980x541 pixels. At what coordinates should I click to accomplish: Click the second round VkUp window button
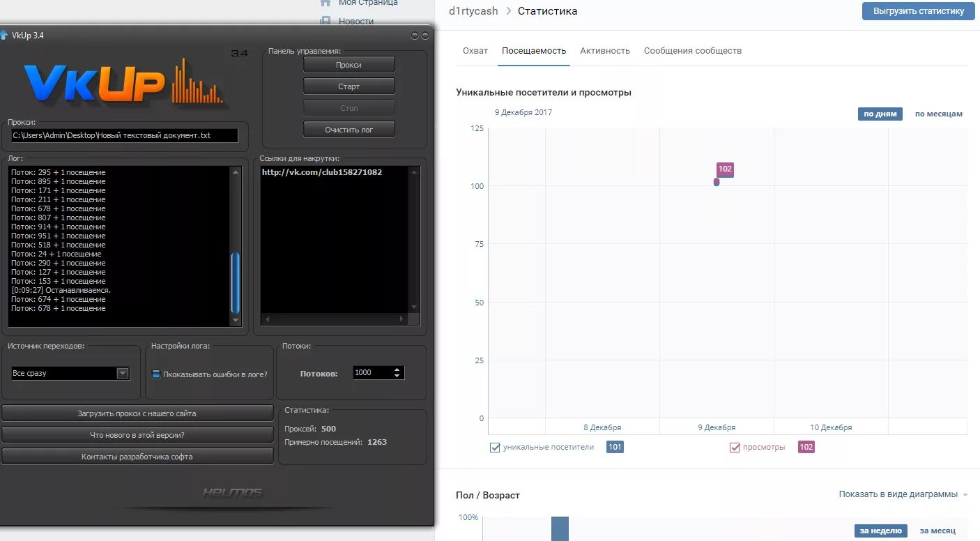[424, 36]
